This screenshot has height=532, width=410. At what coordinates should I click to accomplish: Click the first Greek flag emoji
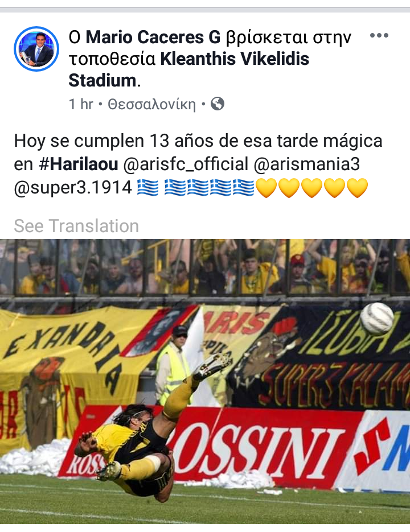pyautogui.click(x=147, y=188)
